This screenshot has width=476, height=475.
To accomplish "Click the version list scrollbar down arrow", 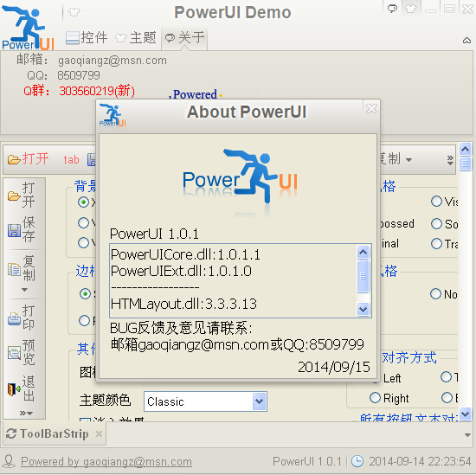I will 363,309.
